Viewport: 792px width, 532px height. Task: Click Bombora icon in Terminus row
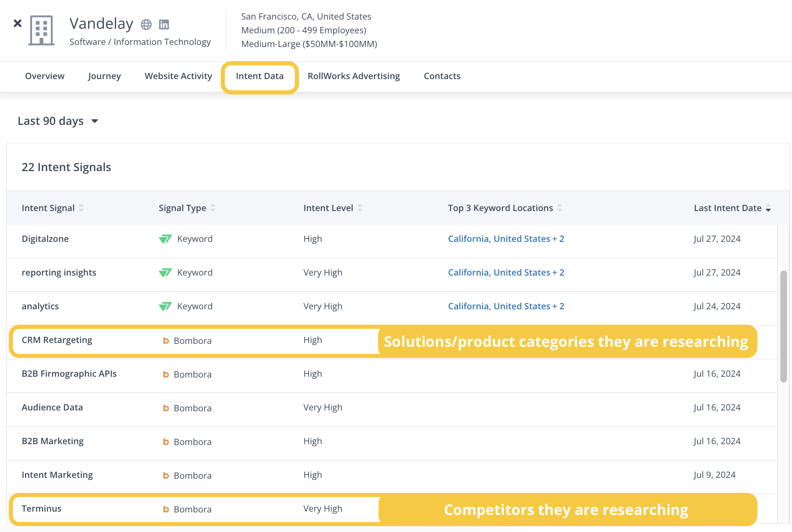click(x=166, y=509)
